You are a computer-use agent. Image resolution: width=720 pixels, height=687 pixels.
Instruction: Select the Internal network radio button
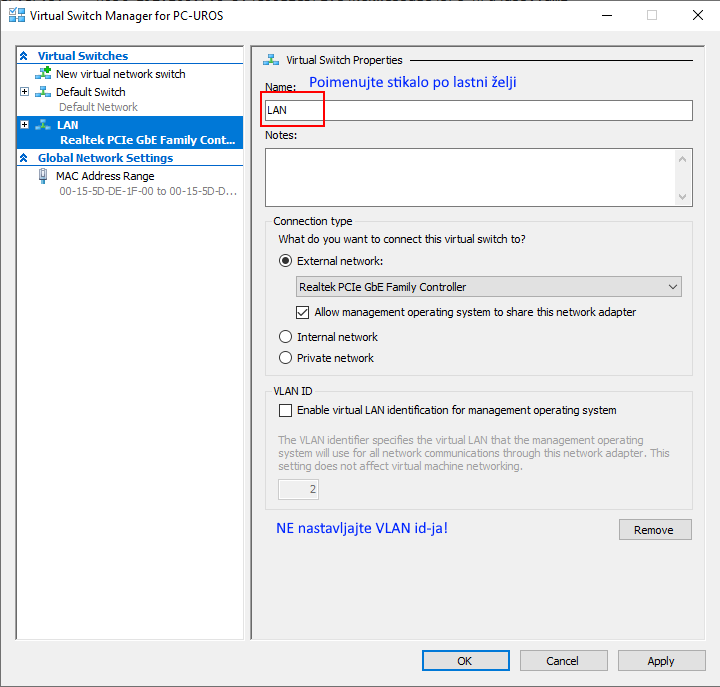coord(286,337)
